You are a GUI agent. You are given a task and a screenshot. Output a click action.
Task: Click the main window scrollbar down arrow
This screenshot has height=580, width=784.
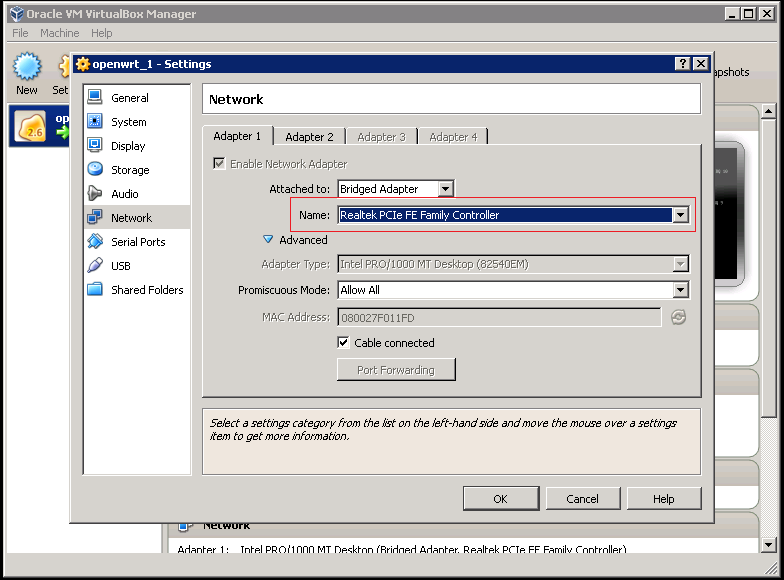768,544
